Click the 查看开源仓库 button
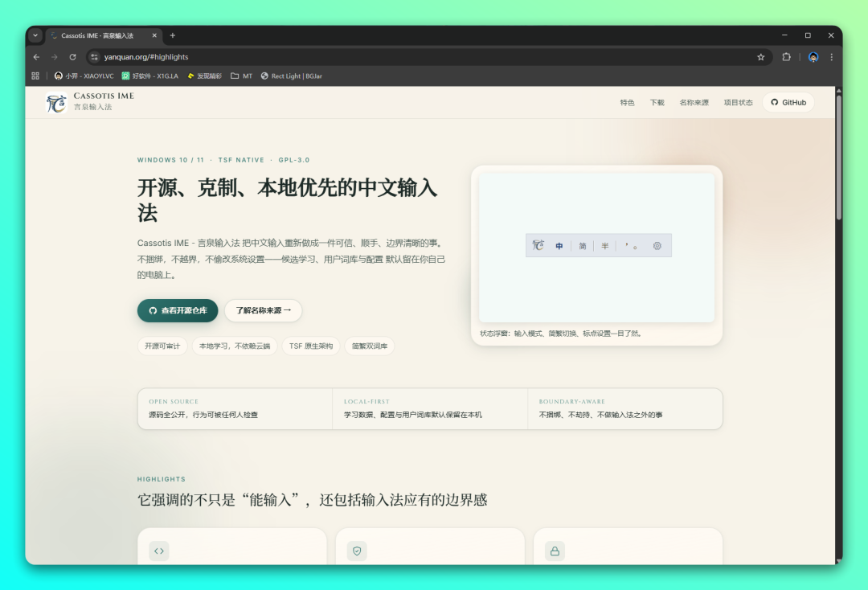This screenshot has height=590, width=868. point(178,310)
